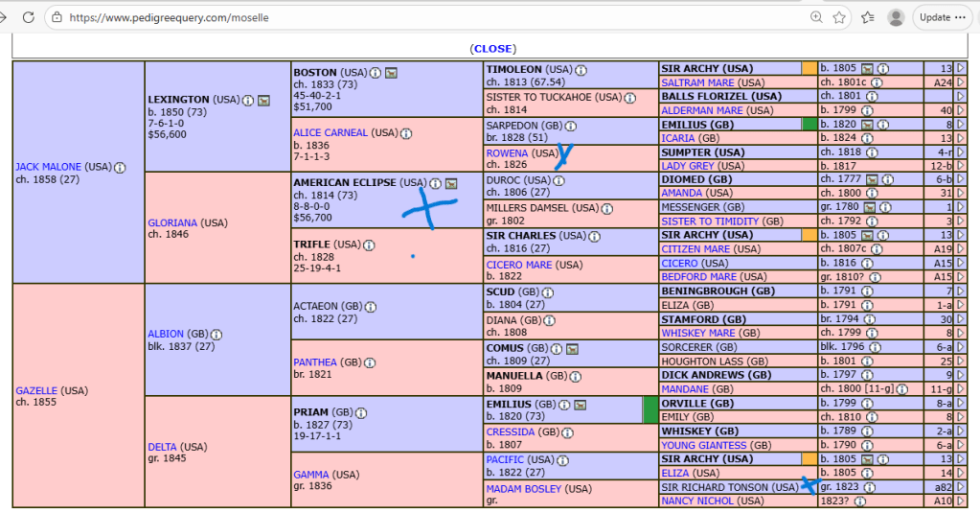
Task: Reload the page with the refresh icon
Action: click(x=28, y=17)
